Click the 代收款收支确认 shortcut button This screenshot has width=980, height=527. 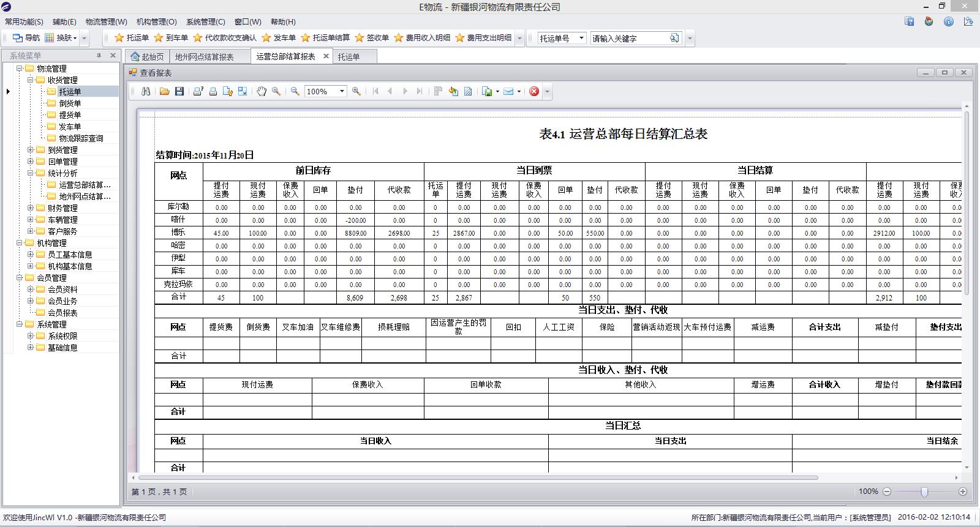click(225, 38)
